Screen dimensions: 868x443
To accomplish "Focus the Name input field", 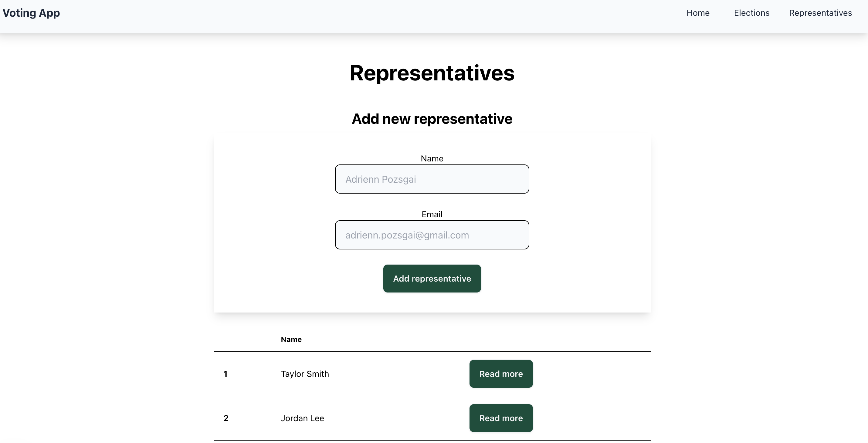I will [432, 179].
